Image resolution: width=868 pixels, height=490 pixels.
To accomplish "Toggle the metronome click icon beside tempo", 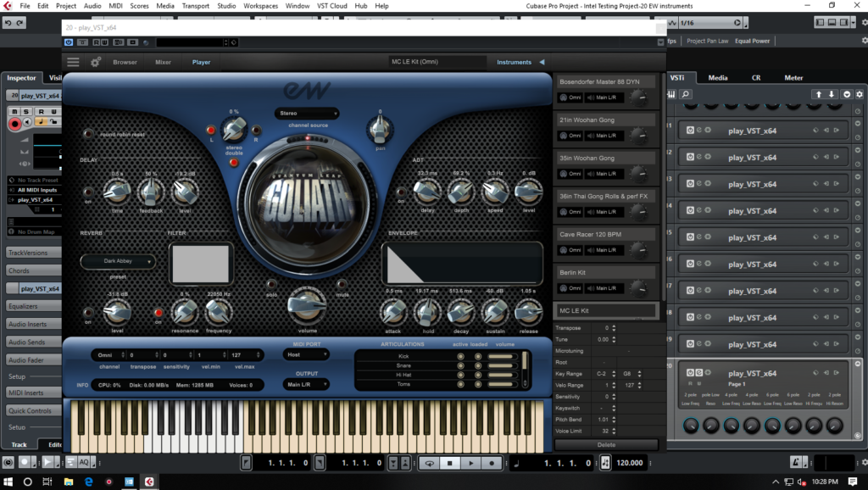I will point(605,463).
